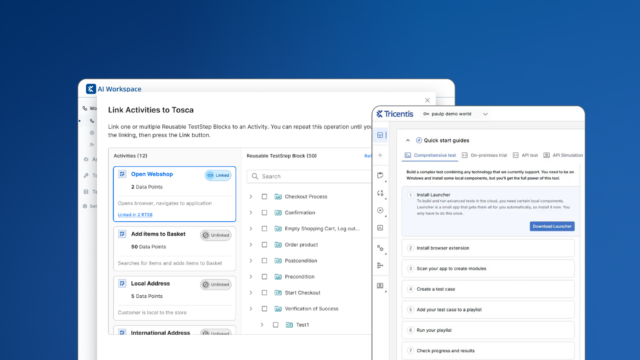The width and height of the screenshot is (640, 360).
Task: Check the Empty Shopping Cart, Log out checkbox
Action: (x=264, y=229)
